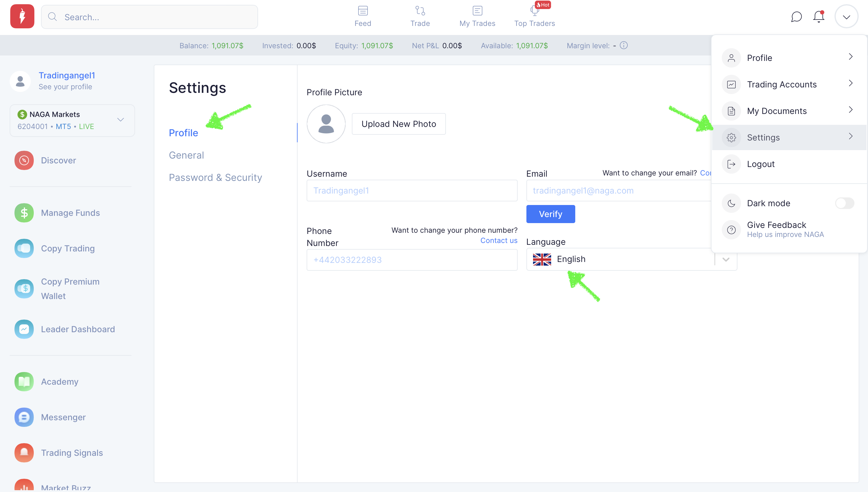Toggle the Dark mode switch
Screen dimensions: 868x492
[x=844, y=203]
